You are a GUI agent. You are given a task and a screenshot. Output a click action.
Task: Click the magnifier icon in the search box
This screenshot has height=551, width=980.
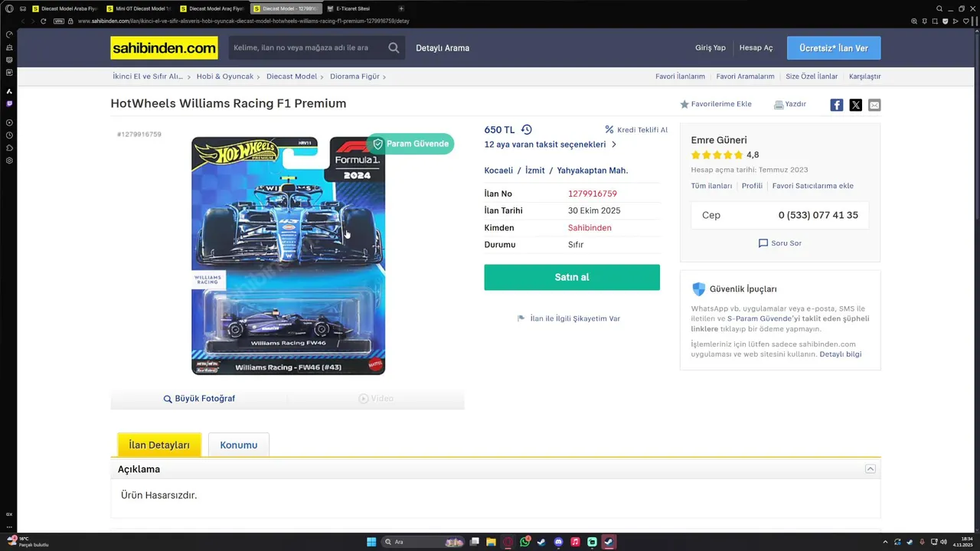click(x=394, y=47)
